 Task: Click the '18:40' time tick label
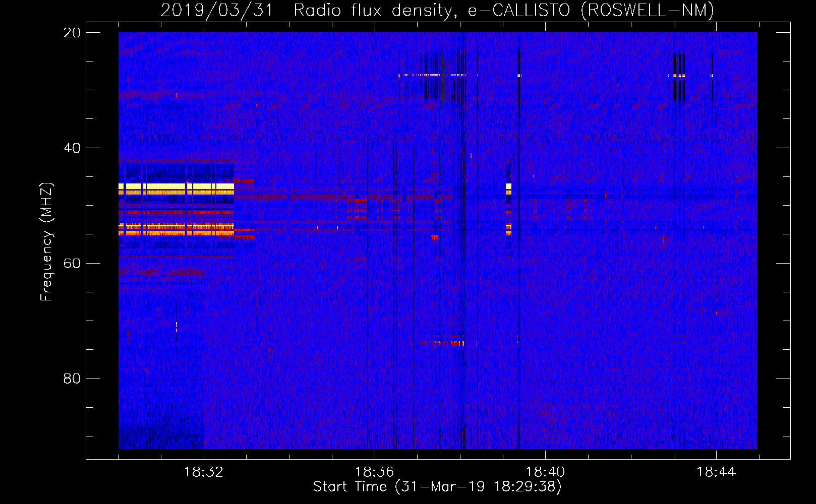[x=545, y=472]
